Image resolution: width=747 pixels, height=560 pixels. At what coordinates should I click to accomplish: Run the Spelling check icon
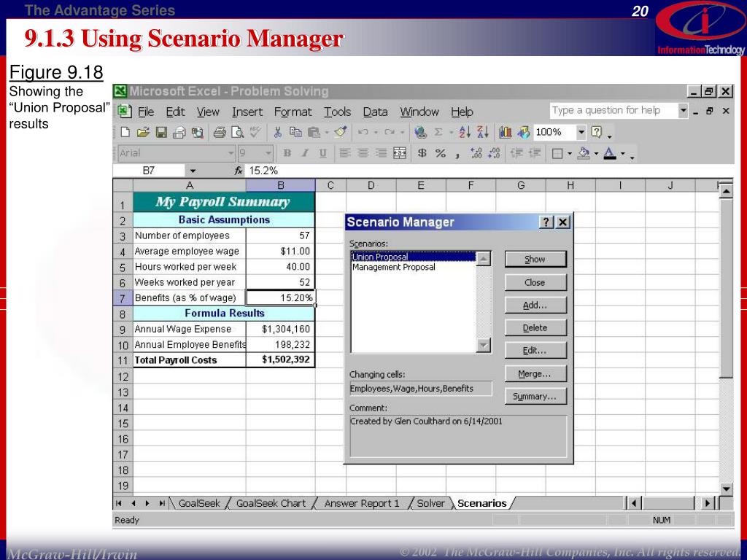coord(255,133)
